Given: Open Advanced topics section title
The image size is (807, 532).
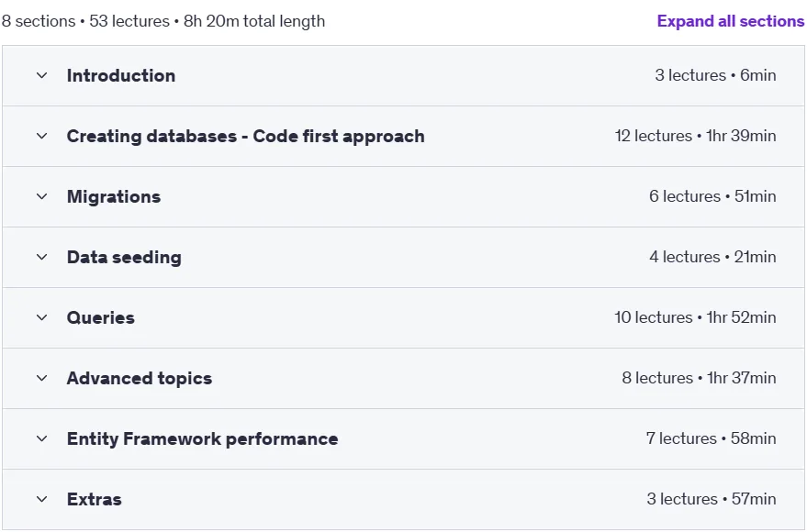Looking at the screenshot, I should point(140,378).
